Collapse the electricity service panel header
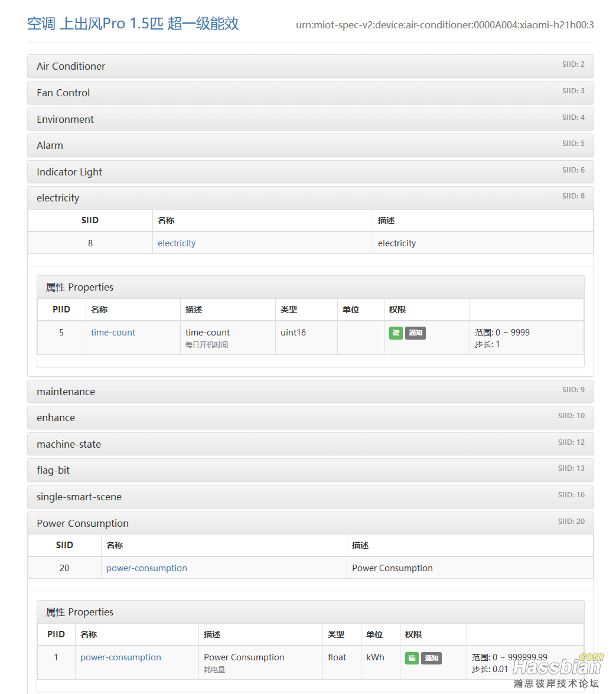This screenshot has height=694, width=616. (x=310, y=198)
